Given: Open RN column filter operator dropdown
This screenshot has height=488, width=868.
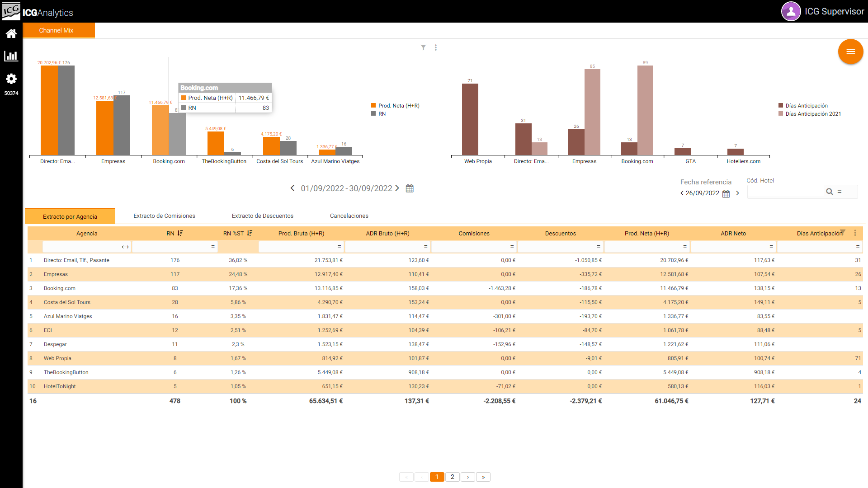Looking at the screenshot, I should click(212, 247).
